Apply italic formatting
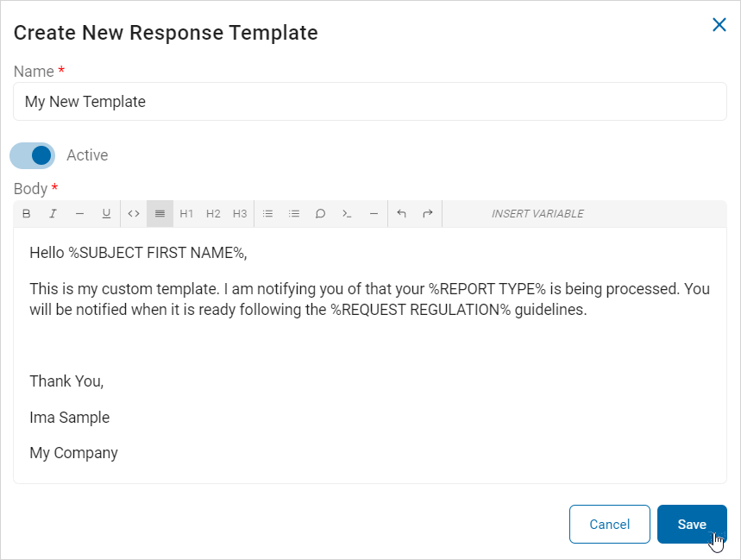This screenshot has height=560, width=741. click(x=53, y=214)
